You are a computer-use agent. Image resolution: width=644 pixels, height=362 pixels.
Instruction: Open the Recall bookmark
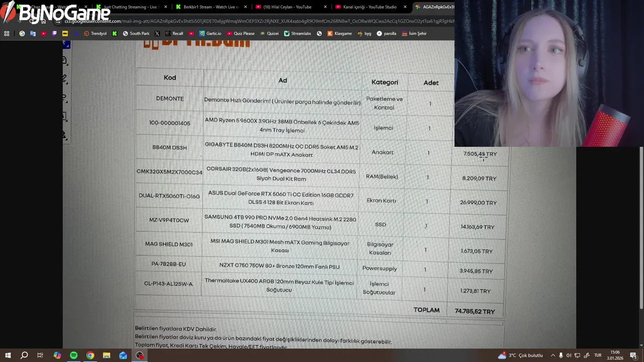click(x=174, y=34)
